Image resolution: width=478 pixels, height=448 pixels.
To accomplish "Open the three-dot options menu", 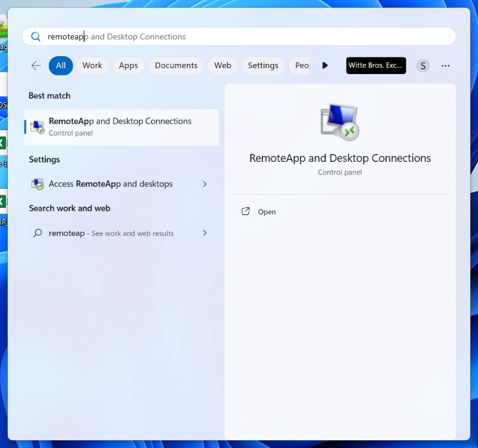I will 445,66.
